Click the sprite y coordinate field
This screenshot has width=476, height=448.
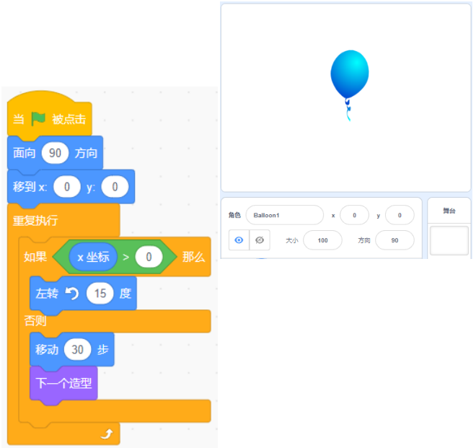pos(400,216)
